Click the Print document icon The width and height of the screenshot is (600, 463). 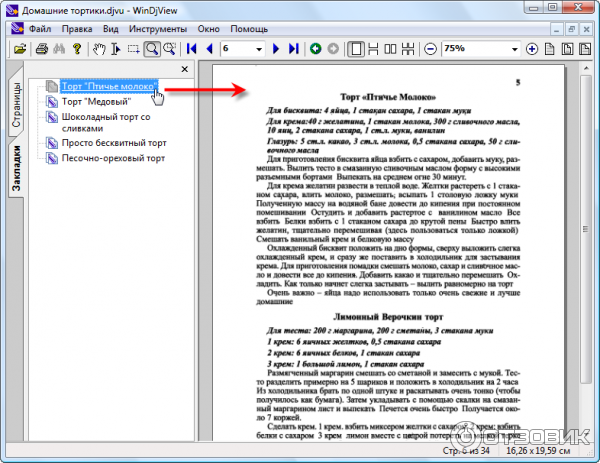42,48
